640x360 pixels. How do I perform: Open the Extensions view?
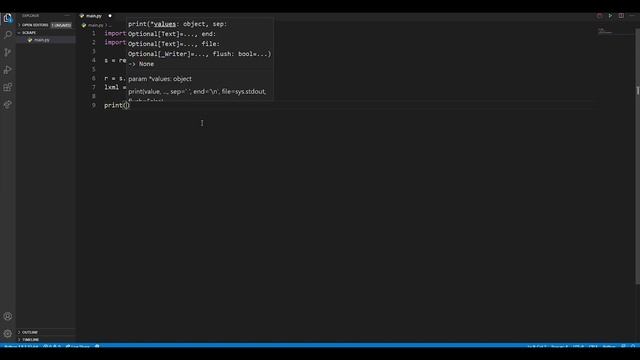pyautogui.click(x=8, y=87)
